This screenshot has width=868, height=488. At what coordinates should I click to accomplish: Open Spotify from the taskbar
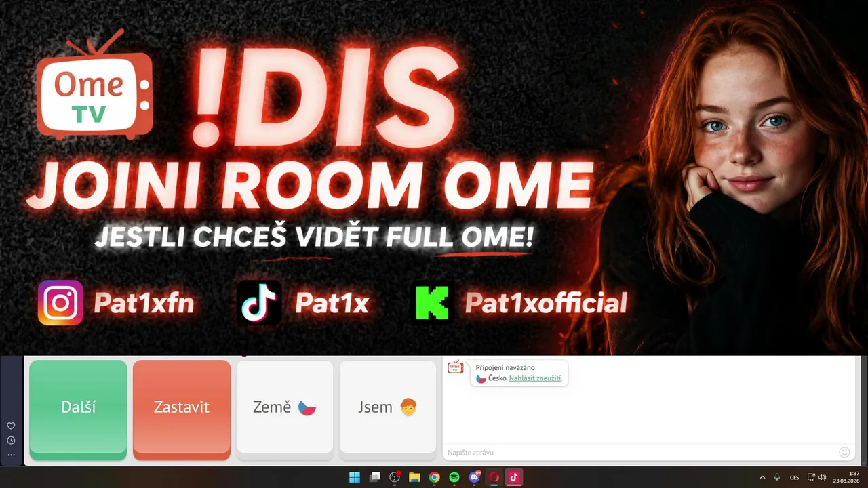tap(454, 477)
